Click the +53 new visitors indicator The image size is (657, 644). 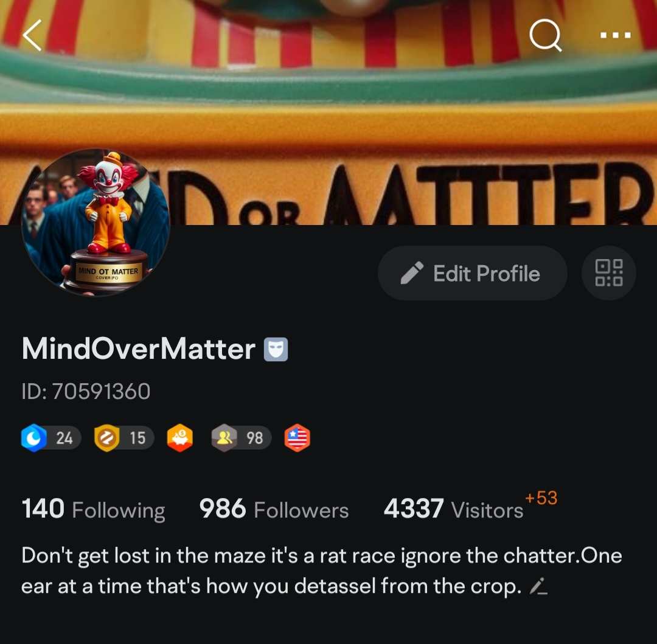click(541, 498)
